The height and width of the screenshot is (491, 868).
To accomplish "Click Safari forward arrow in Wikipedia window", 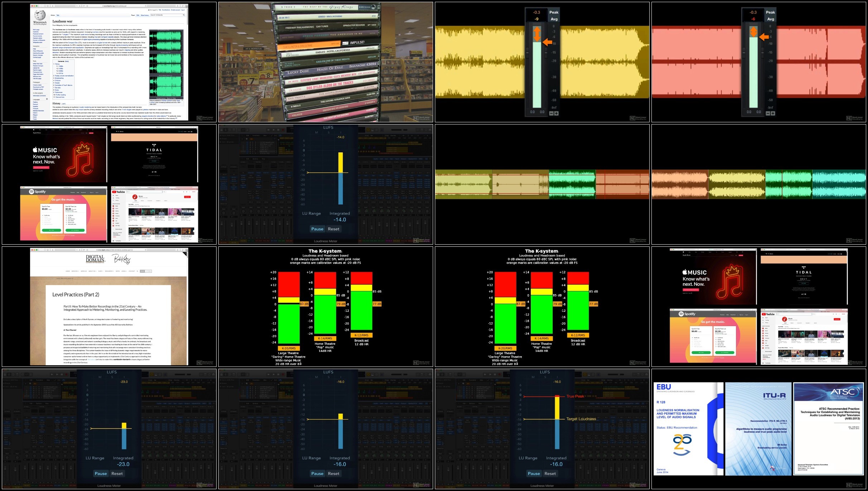I will 43,6.
